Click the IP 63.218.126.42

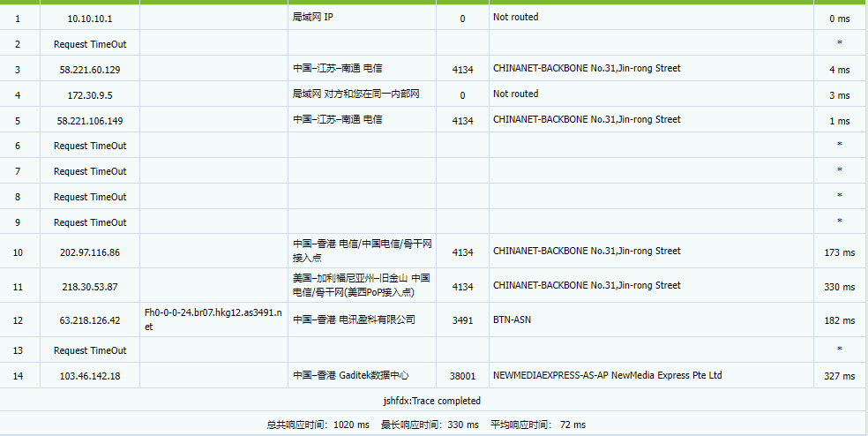(x=89, y=320)
